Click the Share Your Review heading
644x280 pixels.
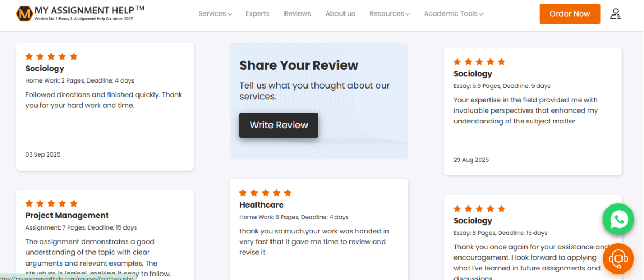tap(298, 65)
